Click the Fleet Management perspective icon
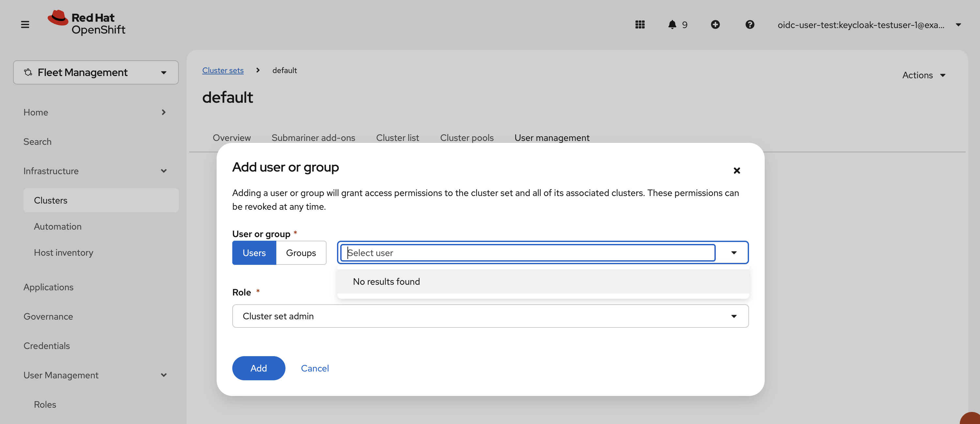This screenshot has width=980, height=424. click(x=28, y=72)
